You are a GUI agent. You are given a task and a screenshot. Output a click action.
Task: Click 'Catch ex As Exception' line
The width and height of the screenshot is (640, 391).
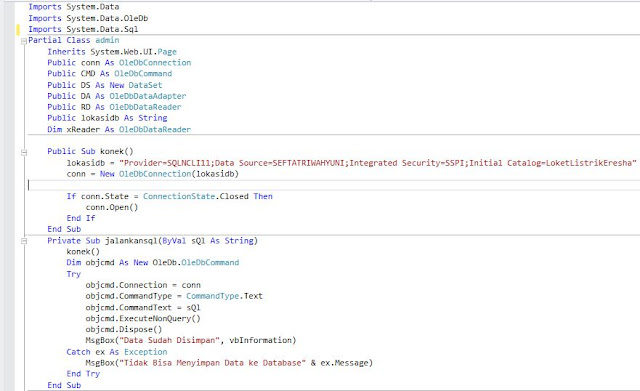[117, 352]
